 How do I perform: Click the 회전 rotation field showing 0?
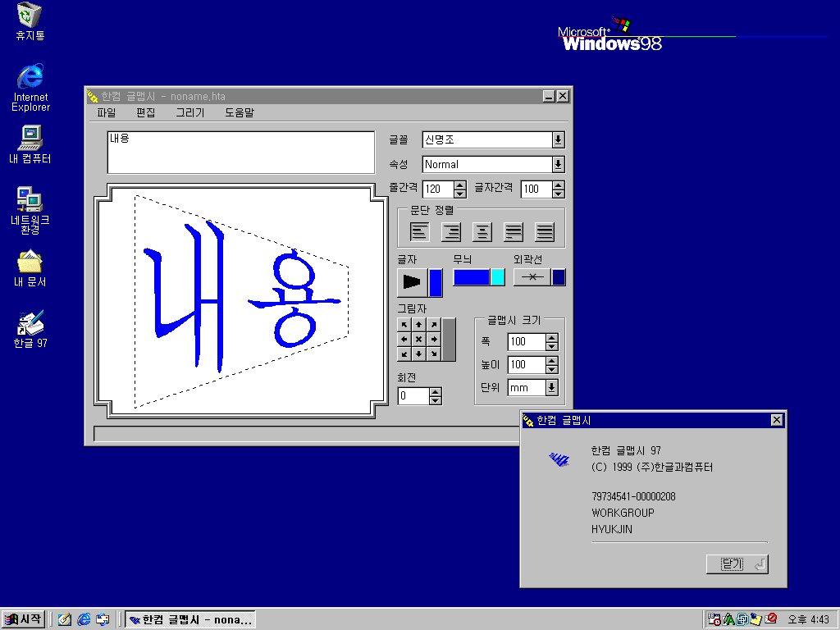[x=413, y=396]
